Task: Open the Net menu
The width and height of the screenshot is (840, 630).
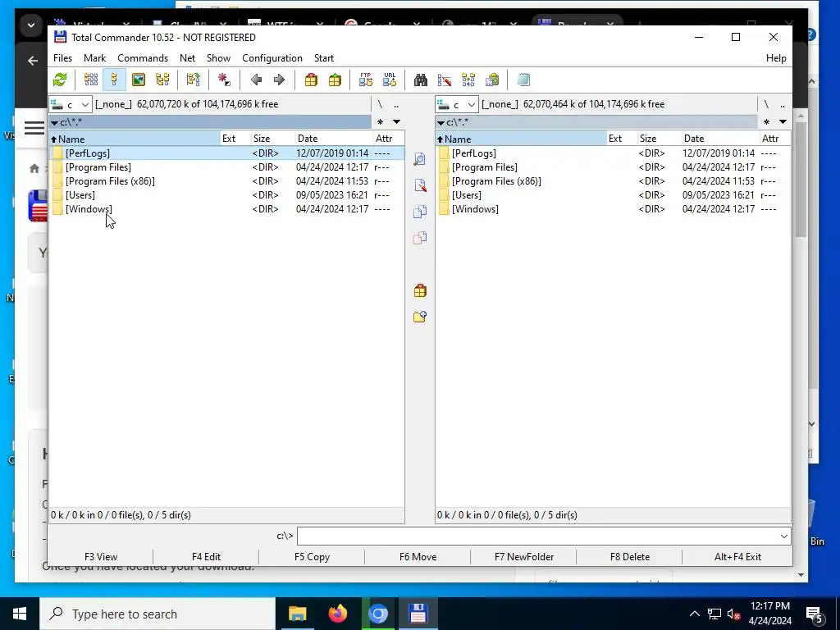Action: point(188,58)
